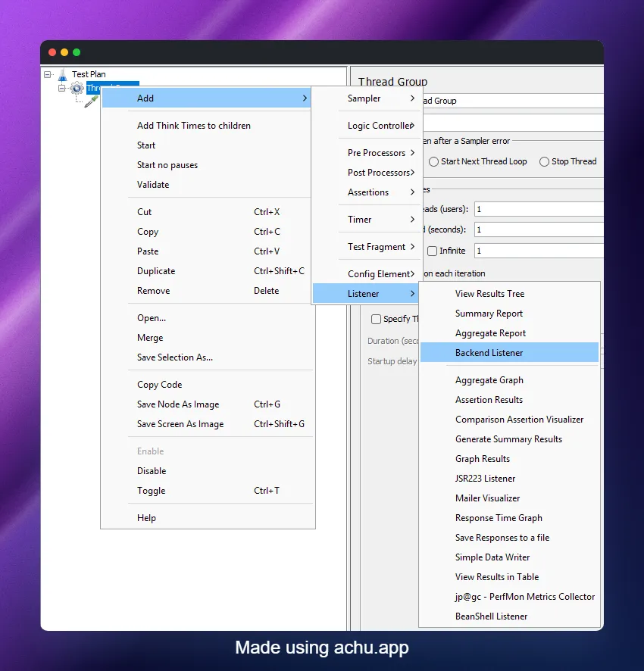The image size is (644, 671).
Task: Choose Remove from the menu
Action: (206, 291)
